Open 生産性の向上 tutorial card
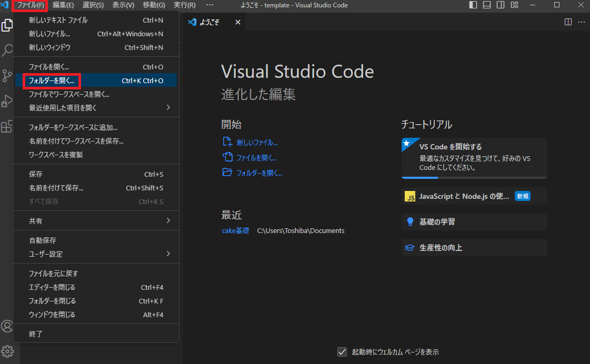Screen dimensions: 590x364 (x=474, y=248)
